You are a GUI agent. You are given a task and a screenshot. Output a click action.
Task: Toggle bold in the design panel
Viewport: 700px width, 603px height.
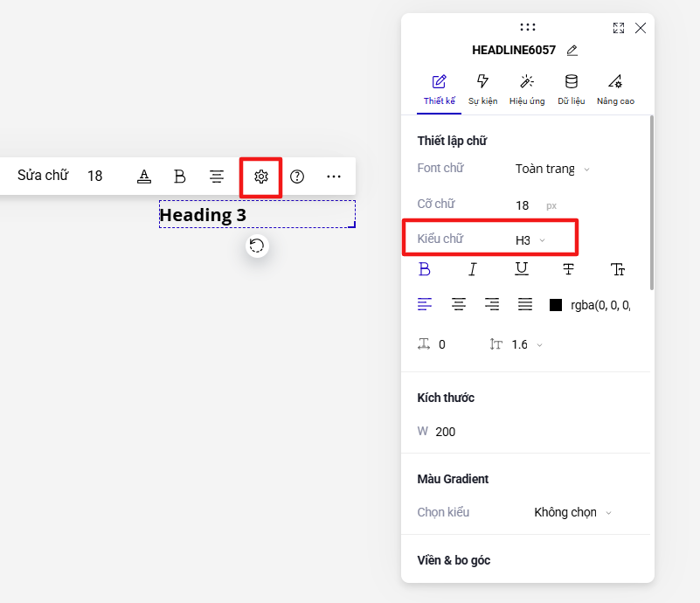tap(424, 269)
